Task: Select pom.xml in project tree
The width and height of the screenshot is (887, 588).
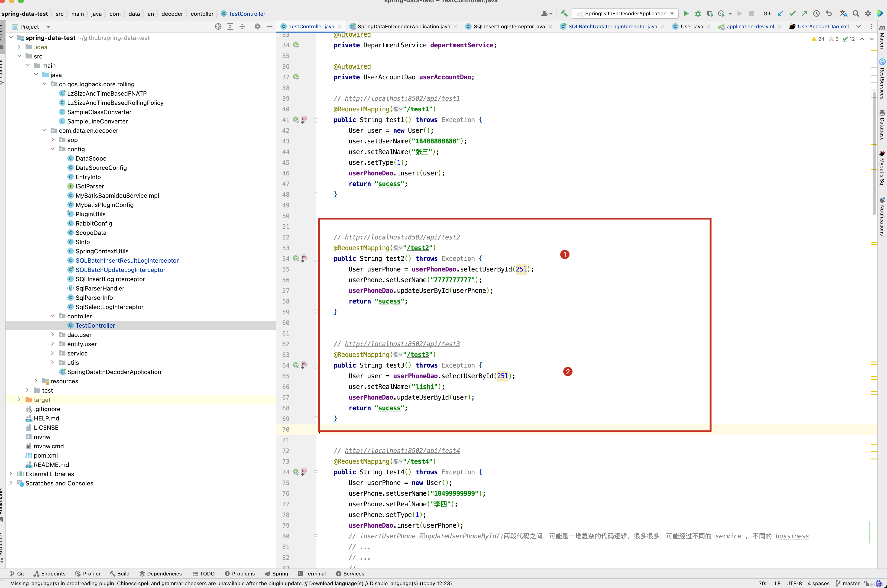Action: 46,455
